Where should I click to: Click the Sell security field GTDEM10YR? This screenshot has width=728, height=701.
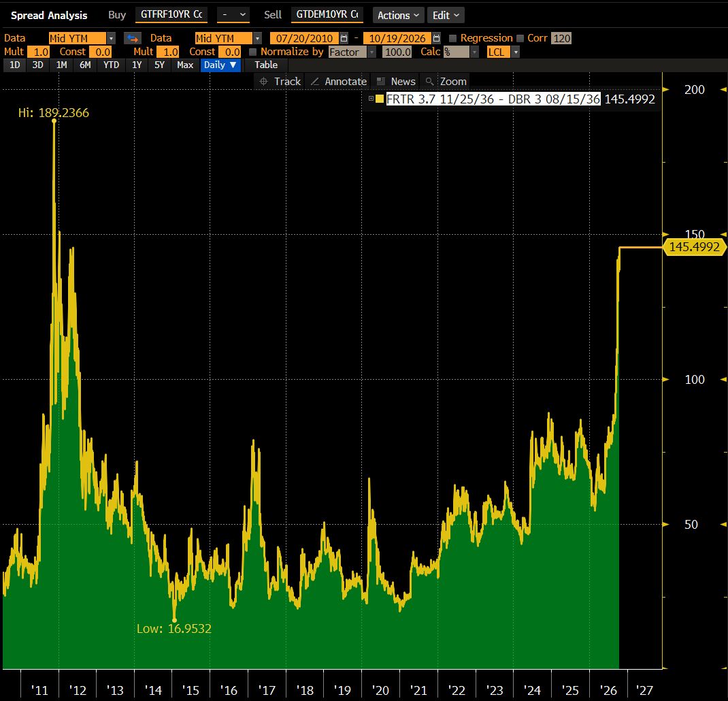pyautogui.click(x=327, y=14)
